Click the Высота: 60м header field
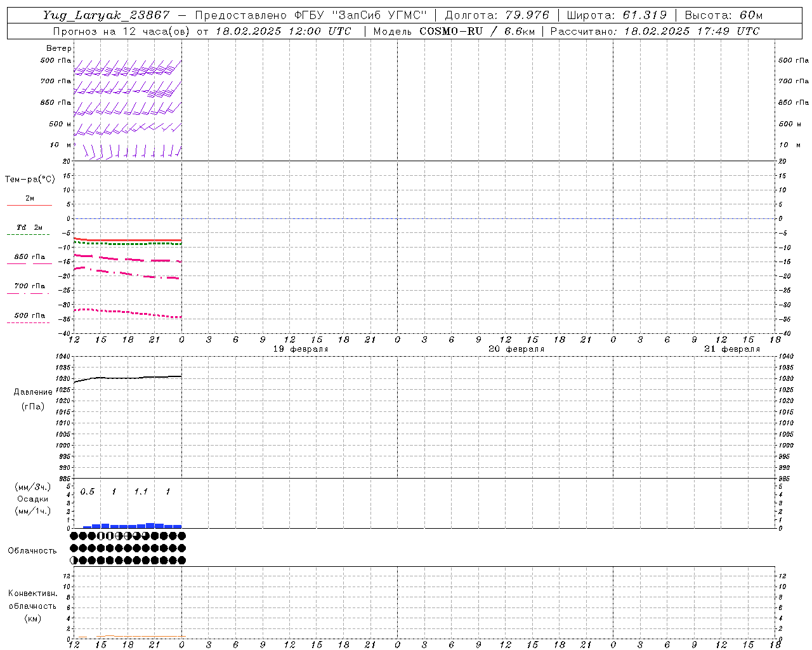 click(x=723, y=15)
